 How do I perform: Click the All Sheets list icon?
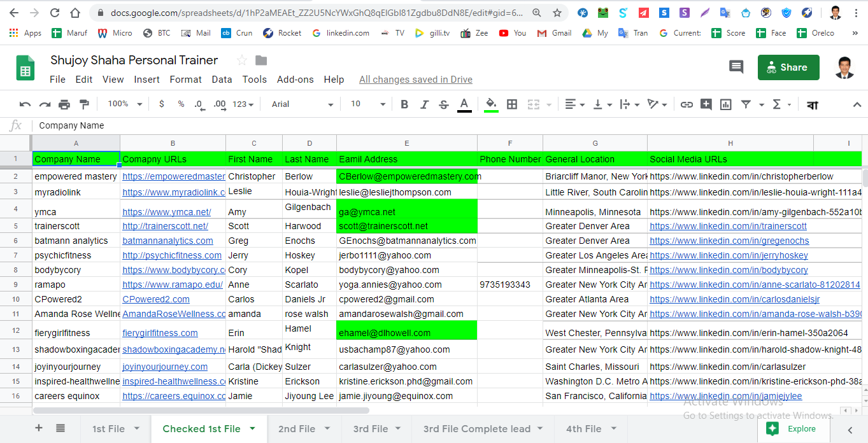coord(60,428)
